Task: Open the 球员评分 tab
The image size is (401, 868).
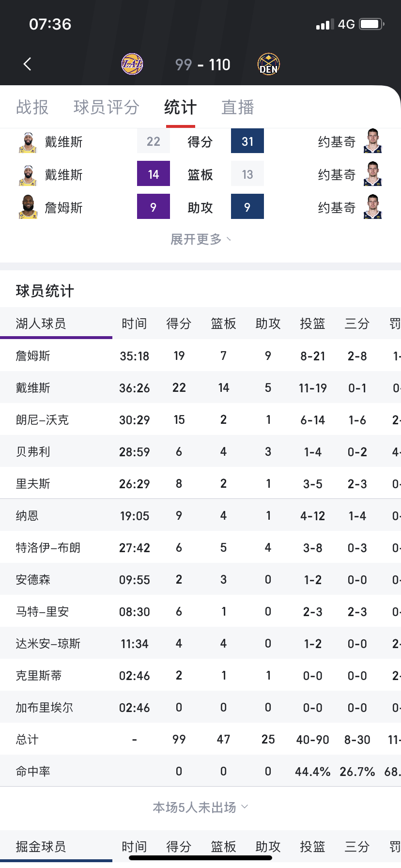Action: tap(106, 107)
